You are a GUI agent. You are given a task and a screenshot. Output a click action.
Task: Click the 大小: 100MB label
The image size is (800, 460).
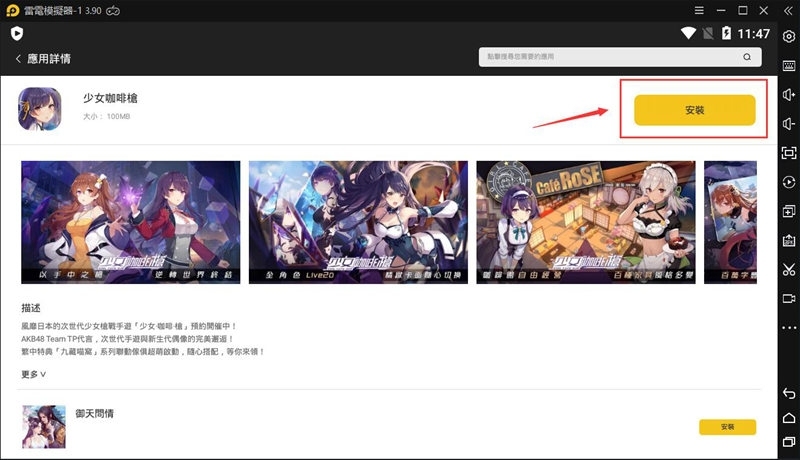click(107, 116)
